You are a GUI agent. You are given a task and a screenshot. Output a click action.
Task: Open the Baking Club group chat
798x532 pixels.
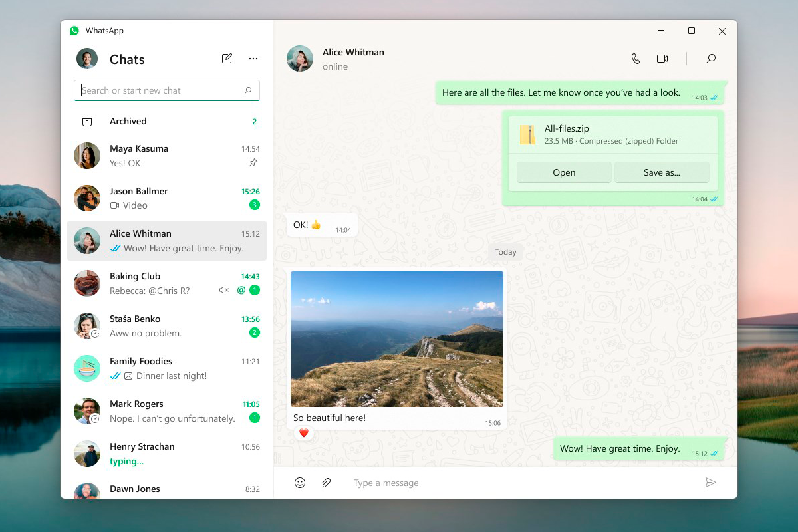point(167,283)
